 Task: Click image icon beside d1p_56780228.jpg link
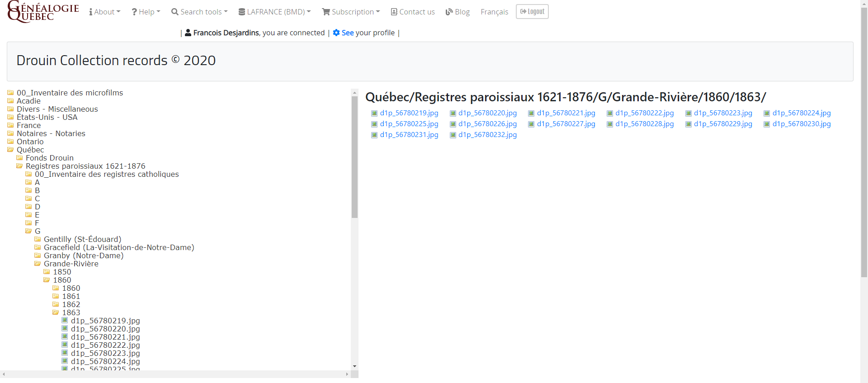pos(610,124)
